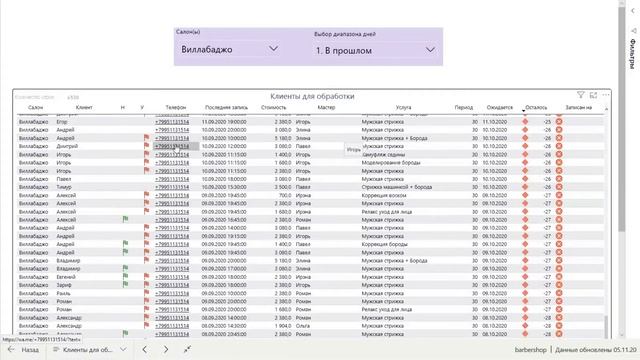640x360 pixels.
Task: Click the report page vertical scrollbar
Action: click(x=622, y=118)
